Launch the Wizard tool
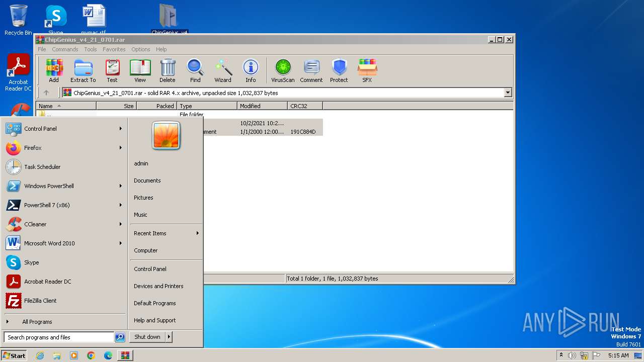This screenshot has width=644, height=362. (x=223, y=71)
